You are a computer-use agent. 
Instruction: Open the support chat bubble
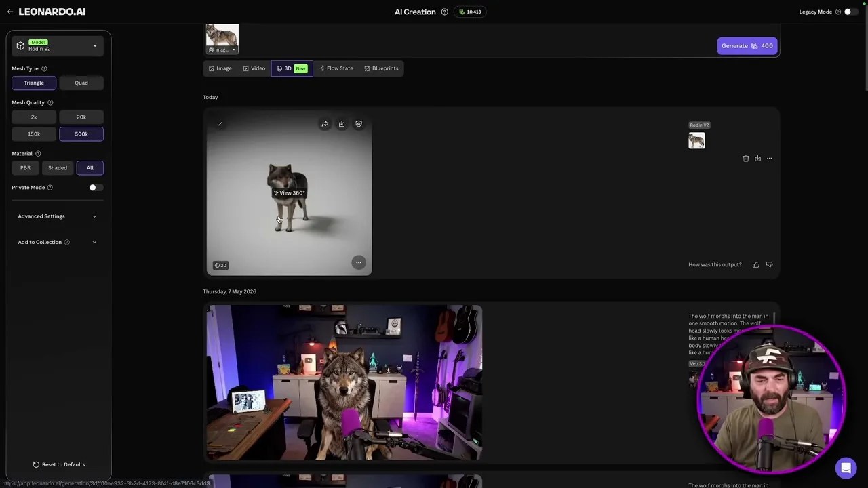[846, 468]
